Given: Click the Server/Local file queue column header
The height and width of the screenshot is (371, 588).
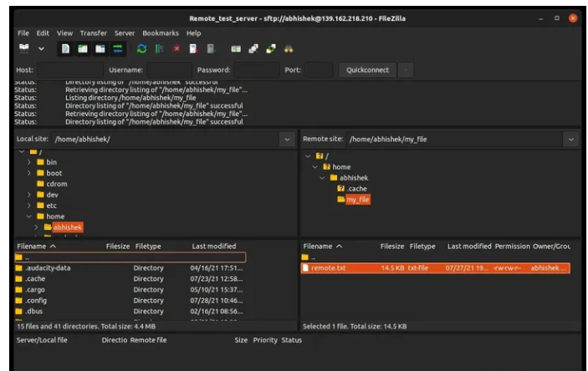Looking at the screenshot, I should pyautogui.click(x=42, y=340).
